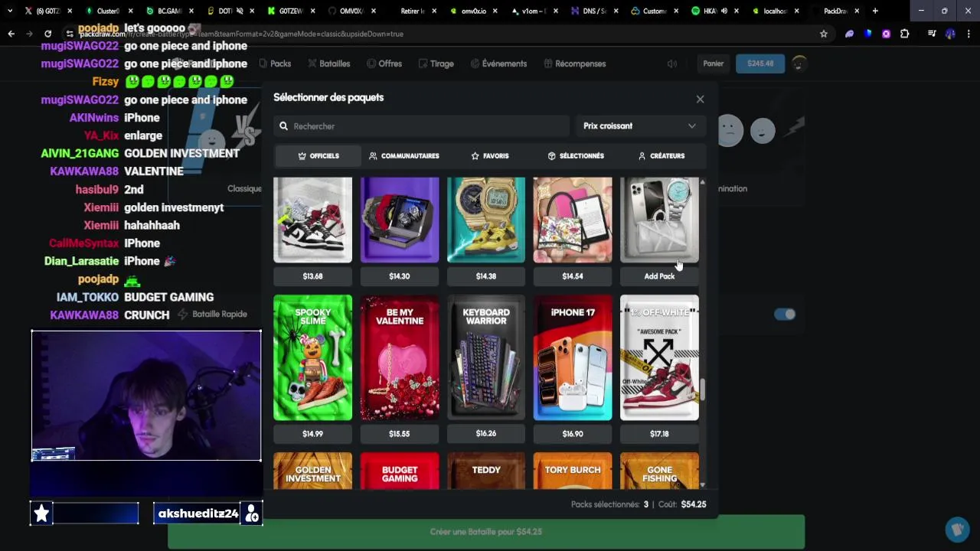Image resolution: width=980 pixels, height=551 pixels.
Task: Open the support chat bubble icon
Action: 957,529
